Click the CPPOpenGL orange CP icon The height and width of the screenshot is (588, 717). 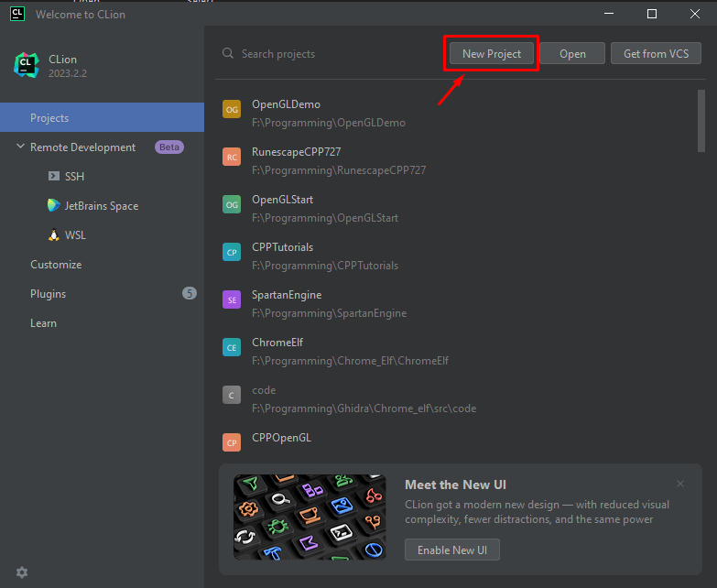point(232,442)
